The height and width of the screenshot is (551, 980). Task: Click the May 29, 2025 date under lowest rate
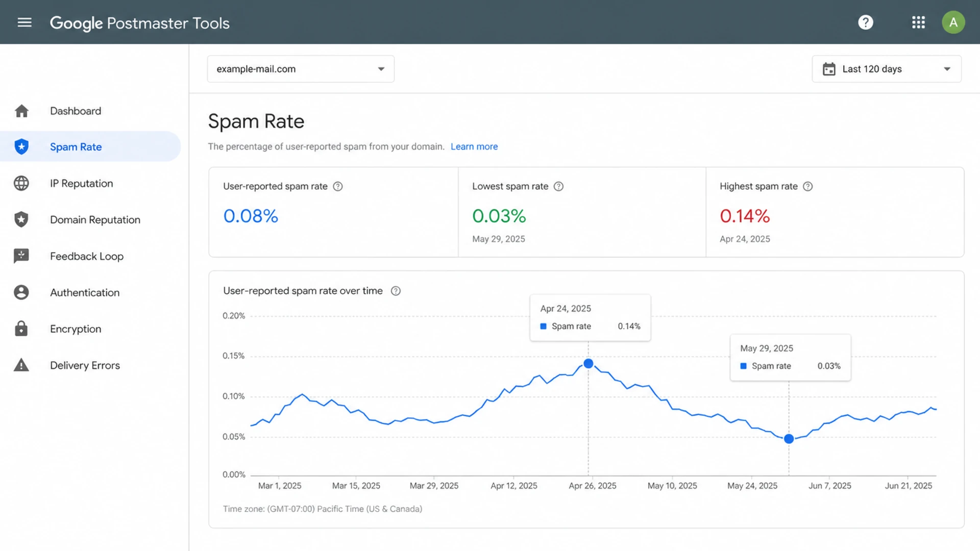tap(499, 239)
